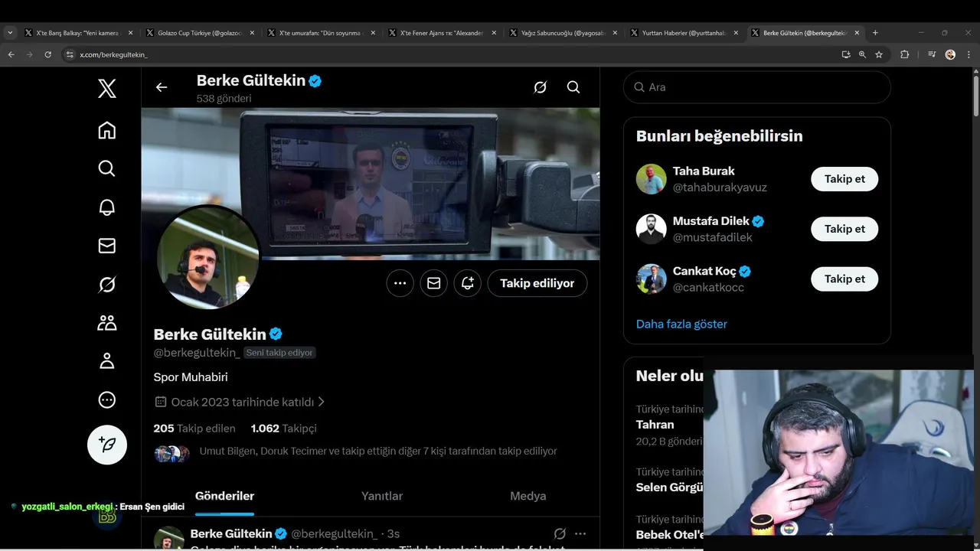Follow Cankat Koç with Takip et
This screenshot has width=980, height=551.
click(x=844, y=279)
